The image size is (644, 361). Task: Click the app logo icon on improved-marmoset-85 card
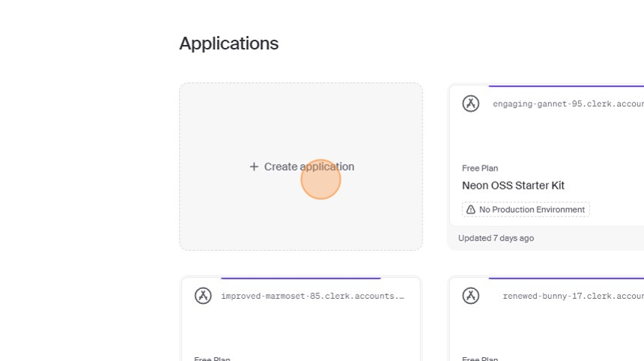click(x=203, y=296)
